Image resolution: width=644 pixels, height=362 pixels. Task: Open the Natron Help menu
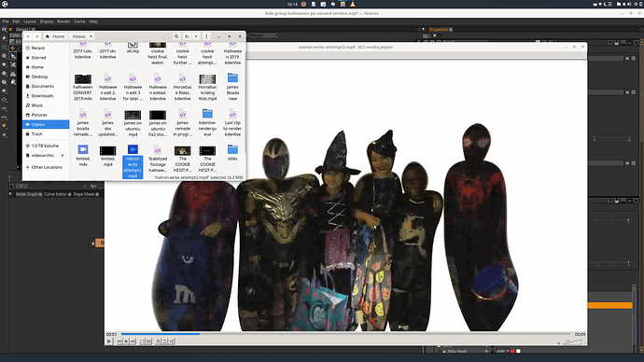(x=93, y=21)
